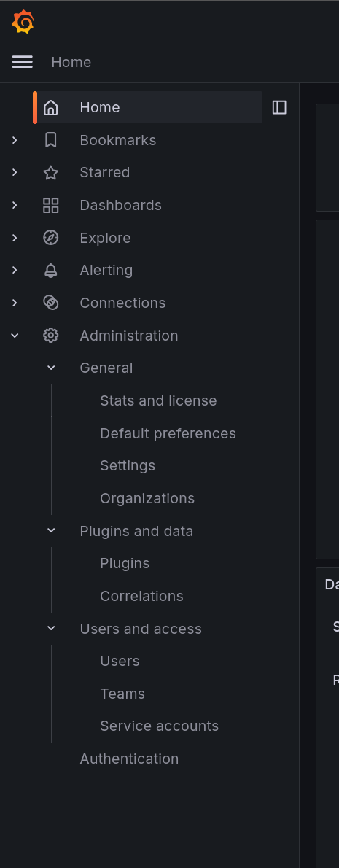Click the Connections linked-circles icon
Image resolution: width=339 pixels, height=868 pixels.
51,303
